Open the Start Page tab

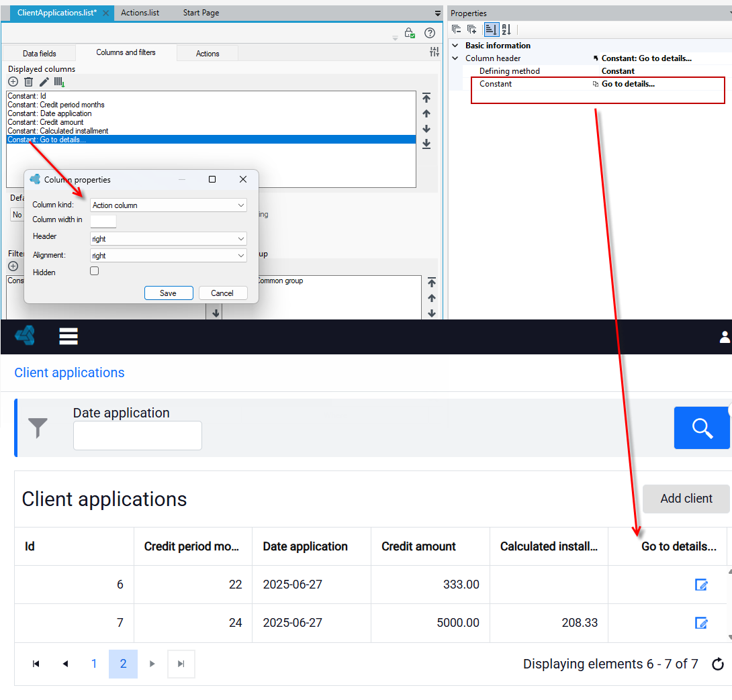[x=201, y=13]
